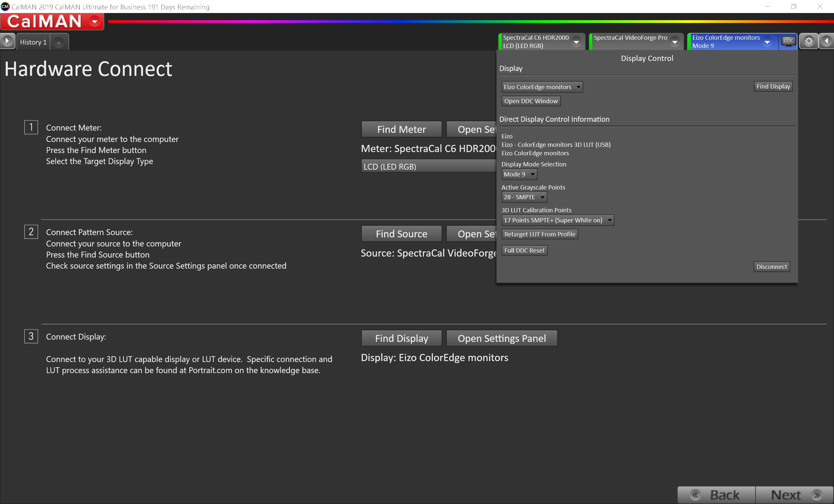This screenshot has height=504, width=834.
Task: Click Retarget LUT From Profile button
Action: click(x=539, y=234)
